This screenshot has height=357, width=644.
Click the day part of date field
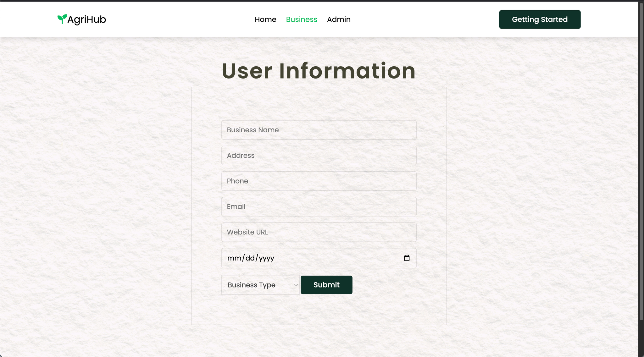point(250,258)
